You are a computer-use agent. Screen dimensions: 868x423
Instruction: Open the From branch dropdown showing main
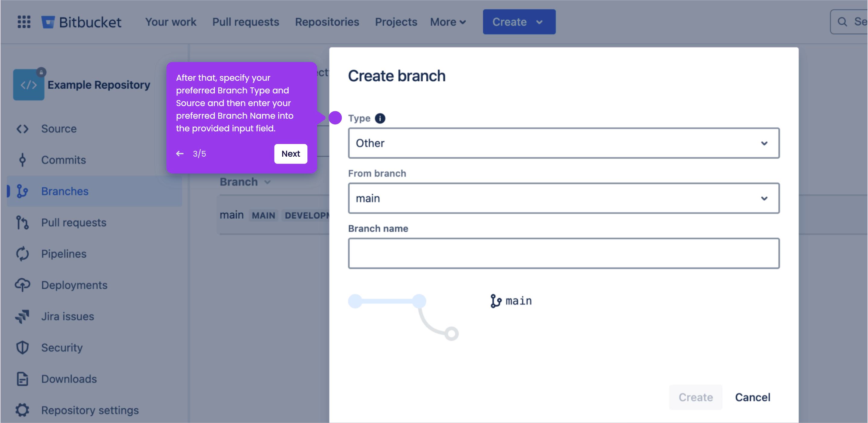(564, 198)
